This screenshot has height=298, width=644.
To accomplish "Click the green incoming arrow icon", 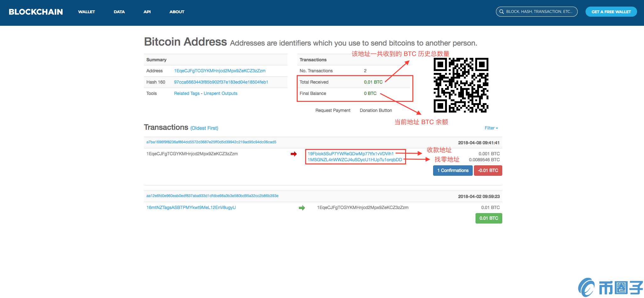I will 302,208.
